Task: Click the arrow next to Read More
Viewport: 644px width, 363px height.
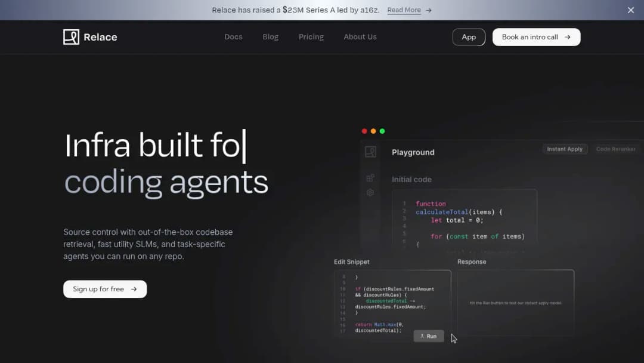Action: point(429,10)
